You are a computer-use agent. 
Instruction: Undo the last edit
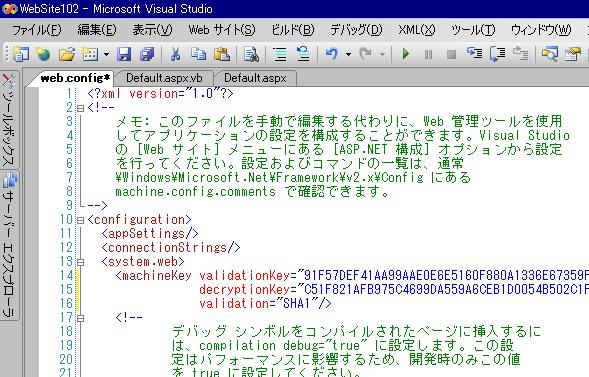coord(332,54)
